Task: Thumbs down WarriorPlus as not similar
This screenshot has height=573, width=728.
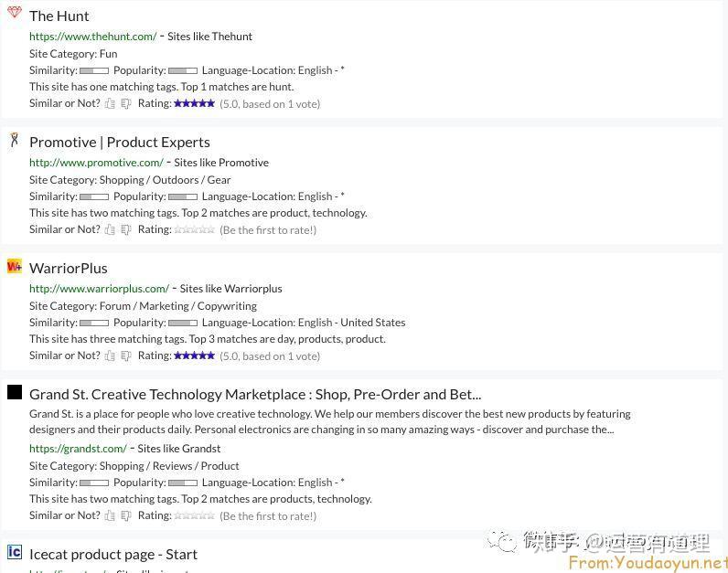Action: coord(126,355)
